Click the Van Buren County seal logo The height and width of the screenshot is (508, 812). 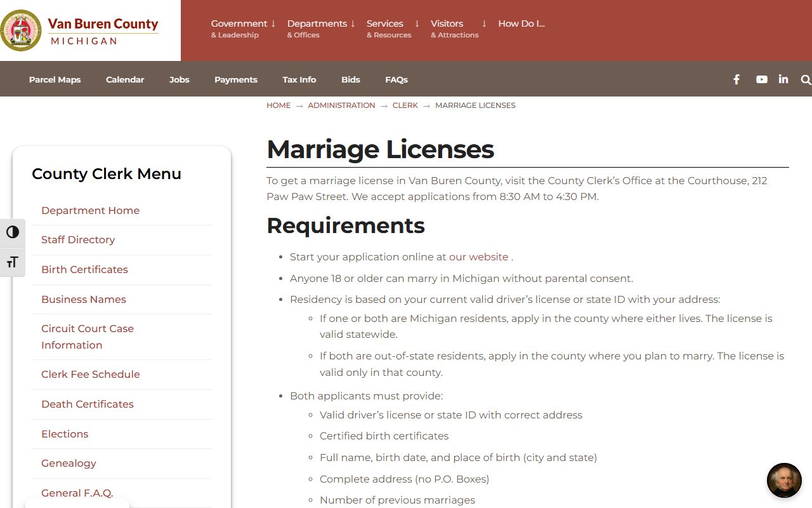coord(21,30)
